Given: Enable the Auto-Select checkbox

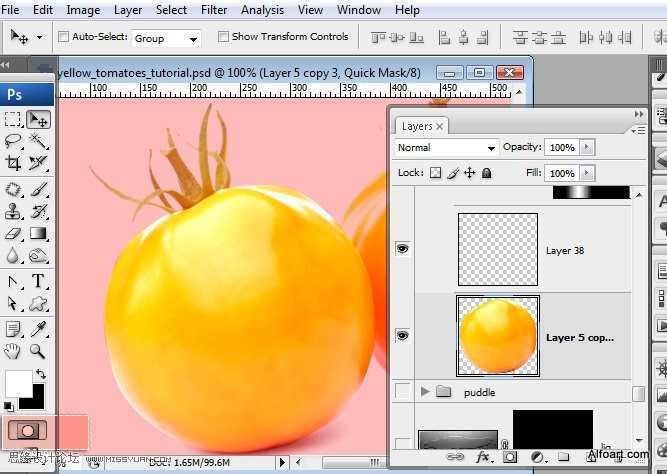Looking at the screenshot, I should [63, 37].
